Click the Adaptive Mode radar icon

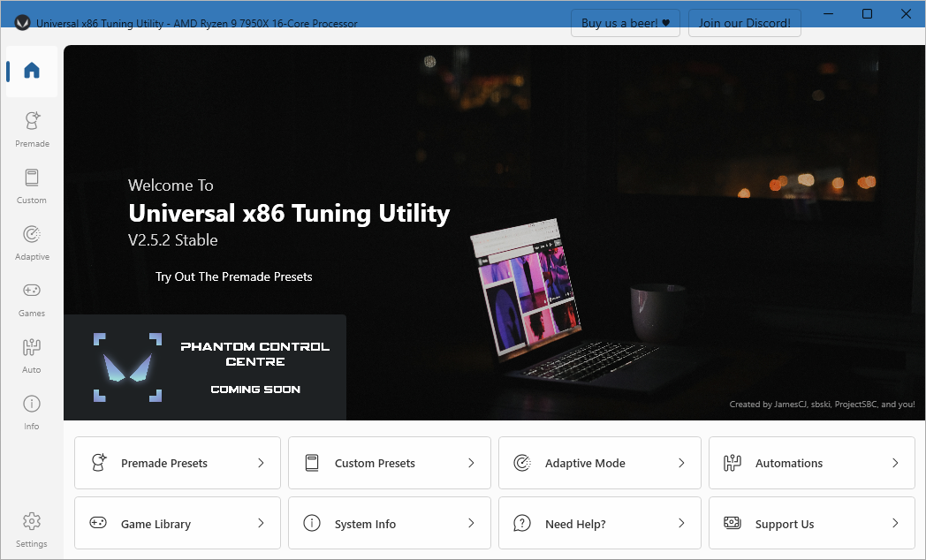point(522,463)
